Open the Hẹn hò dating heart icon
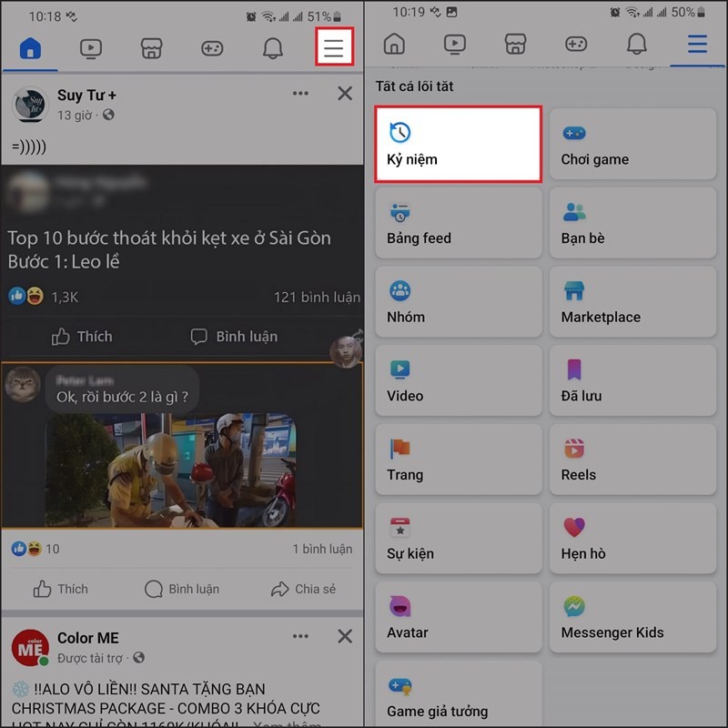This screenshot has width=728, height=728. (632, 539)
